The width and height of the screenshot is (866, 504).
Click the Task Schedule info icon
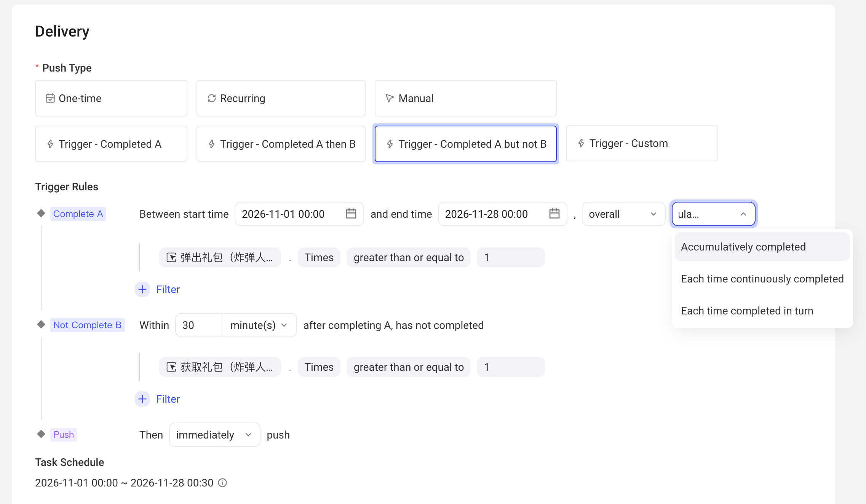point(222,483)
